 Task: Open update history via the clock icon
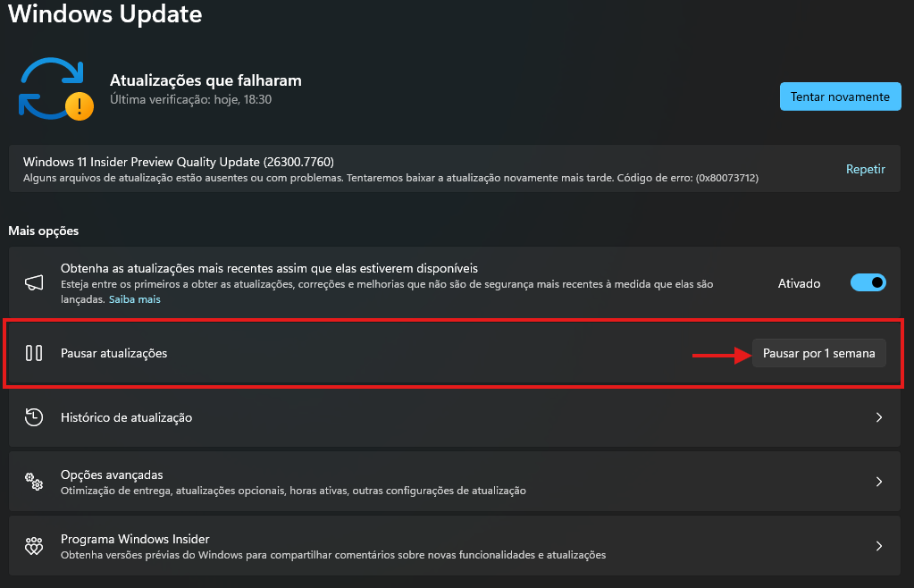34,417
